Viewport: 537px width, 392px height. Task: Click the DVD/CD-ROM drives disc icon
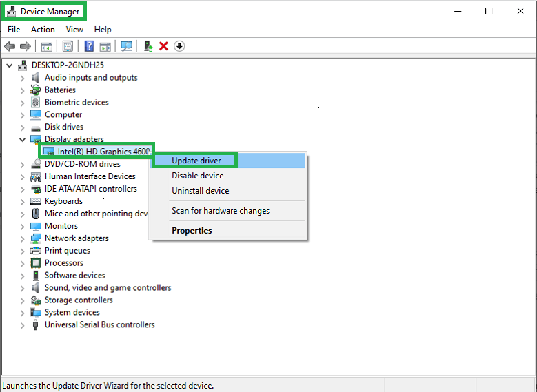coord(36,164)
